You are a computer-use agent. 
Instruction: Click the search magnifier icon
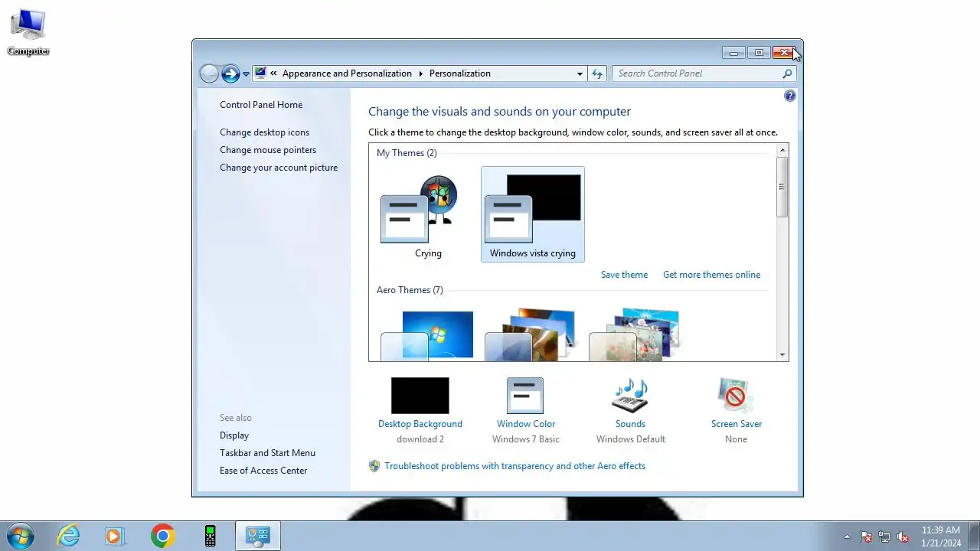(787, 73)
